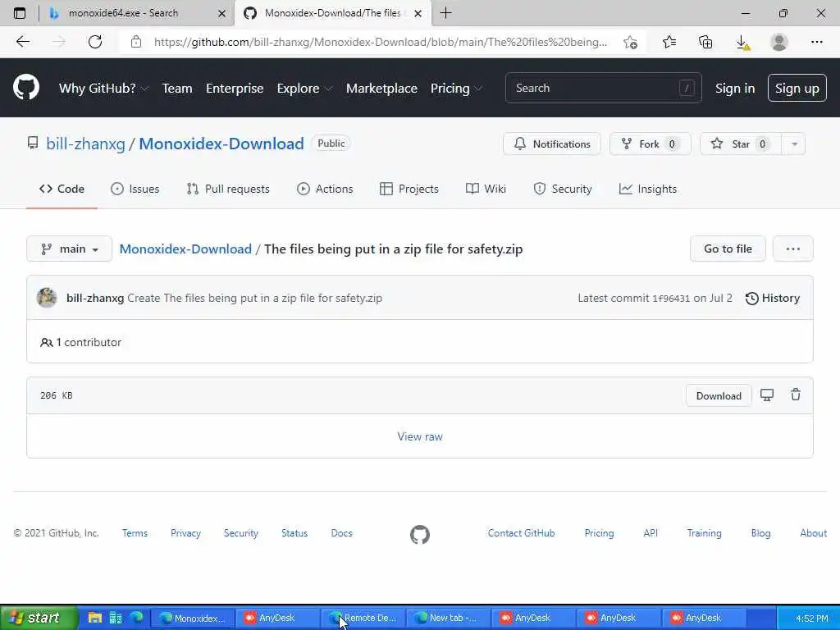The width and height of the screenshot is (840, 630).
Task: Open the Issues tab
Action: pos(135,189)
